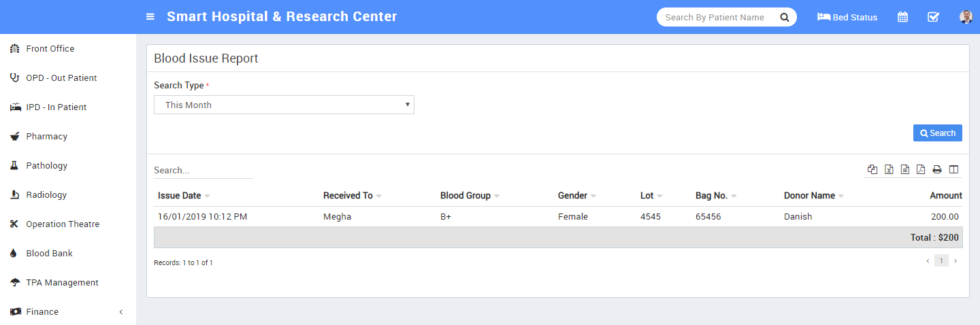Screen dimensions: 980x325
Task: Expand the Finance sidebar menu
Action: 68,311
